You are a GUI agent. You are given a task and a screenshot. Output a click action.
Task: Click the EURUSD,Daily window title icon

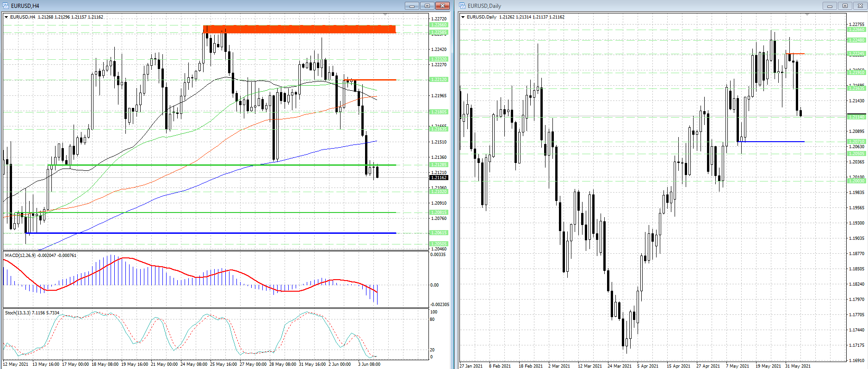click(x=463, y=6)
